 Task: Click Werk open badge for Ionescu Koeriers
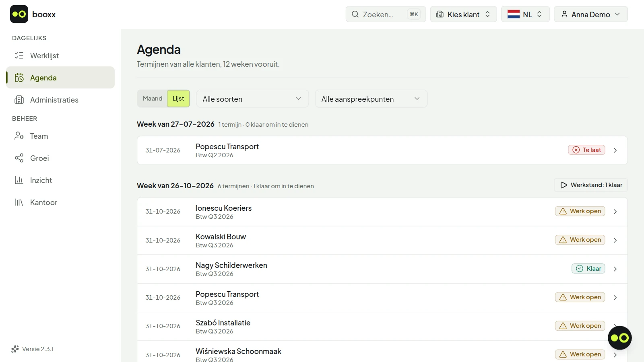click(x=580, y=212)
